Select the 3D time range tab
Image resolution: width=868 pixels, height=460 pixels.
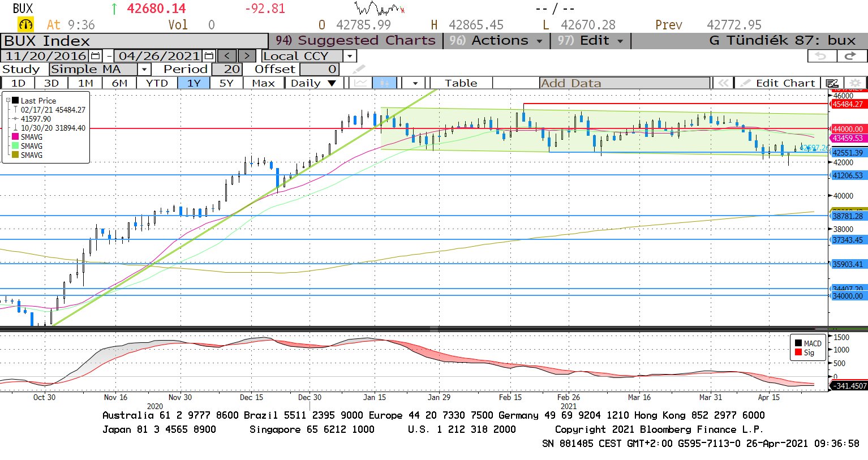tap(51, 83)
